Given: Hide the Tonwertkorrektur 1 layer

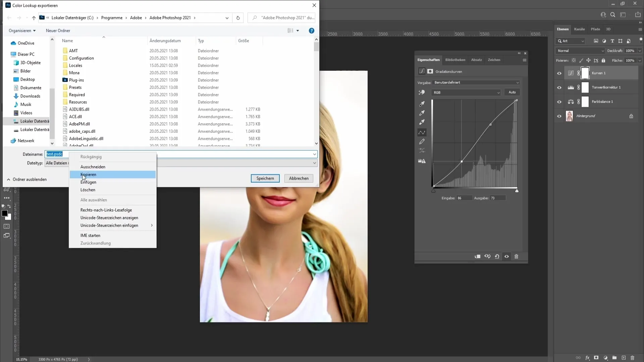Looking at the screenshot, I should (x=559, y=87).
